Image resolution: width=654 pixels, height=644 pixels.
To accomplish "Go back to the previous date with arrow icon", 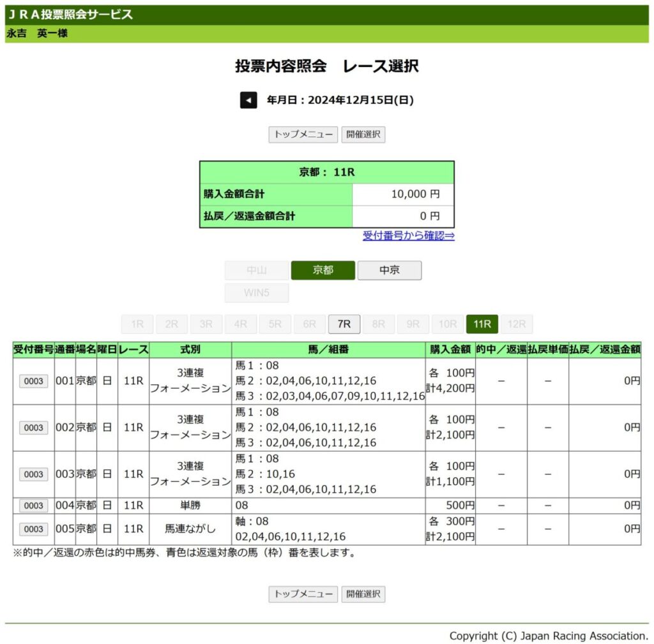I will point(248,100).
